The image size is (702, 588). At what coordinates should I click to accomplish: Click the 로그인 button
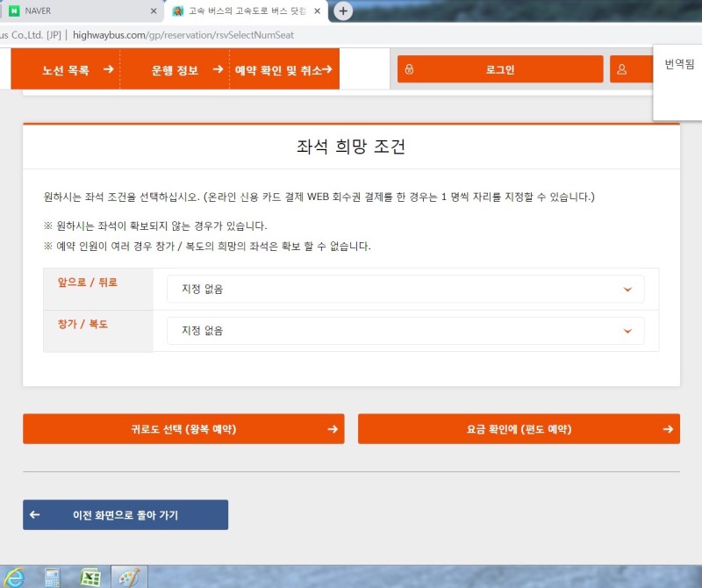[x=500, y=69]
